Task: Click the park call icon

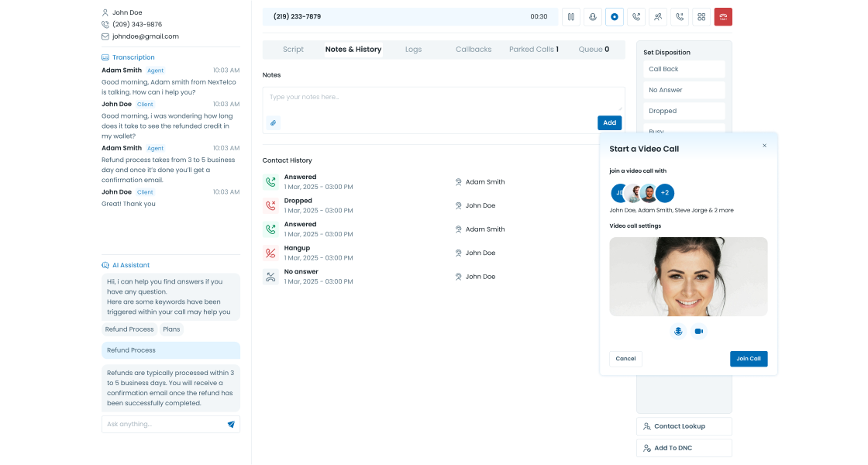Action: (680, 16)
